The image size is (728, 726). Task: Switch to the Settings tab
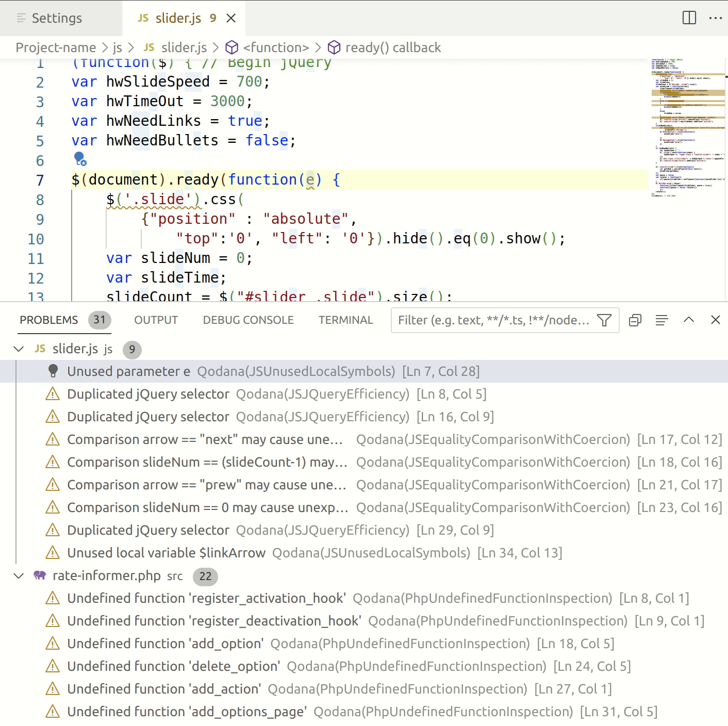click(57, 18)
